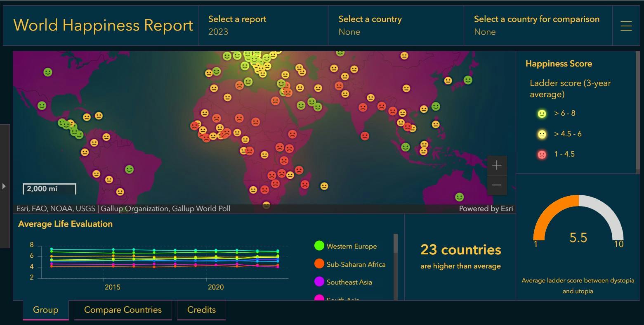The height and width of the screenshot is (325, 644).
Task: Open Select a country for comparison dropdown
Action: pyautogui.click(x=538, y=26)
